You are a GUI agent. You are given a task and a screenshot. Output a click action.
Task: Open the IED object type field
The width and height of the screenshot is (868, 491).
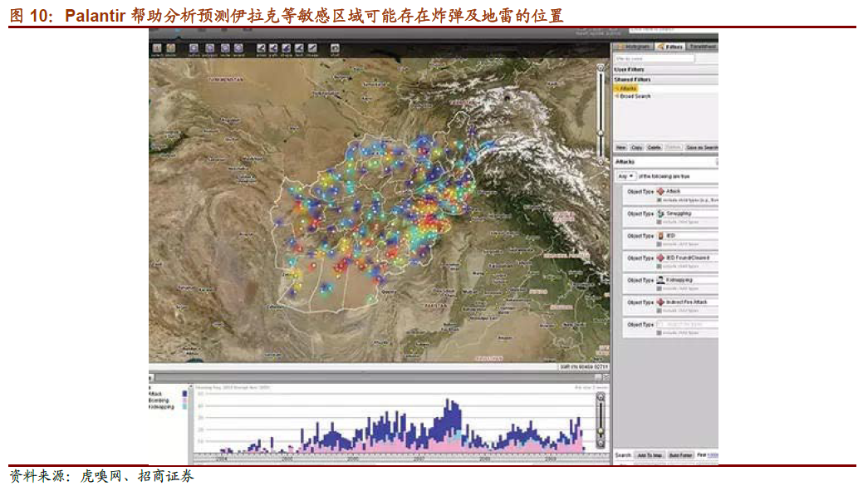687,236
